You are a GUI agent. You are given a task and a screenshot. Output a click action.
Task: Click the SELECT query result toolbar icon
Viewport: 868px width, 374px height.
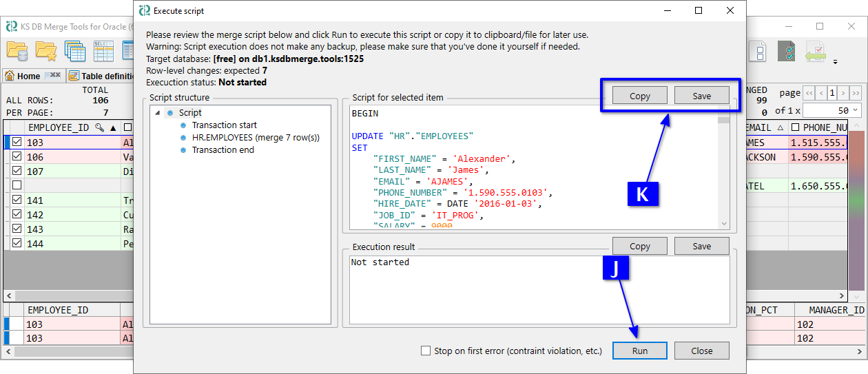pos(103,51)
